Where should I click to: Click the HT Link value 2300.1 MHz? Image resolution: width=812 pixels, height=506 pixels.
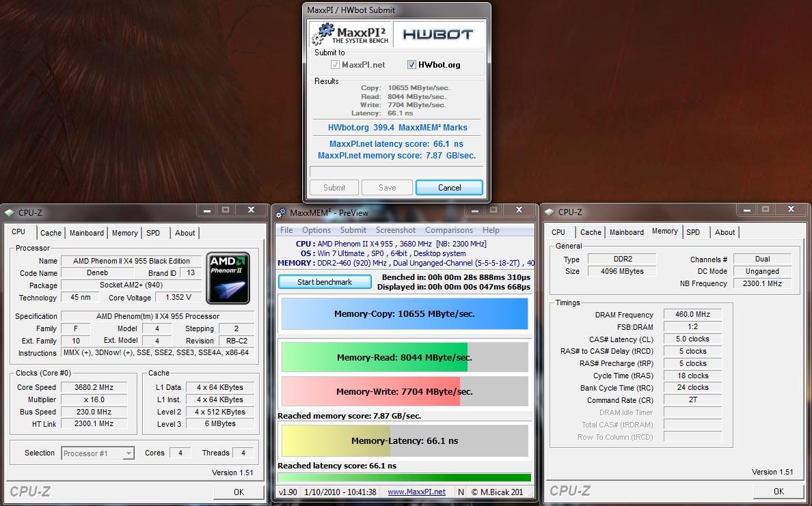click(94, 424)
